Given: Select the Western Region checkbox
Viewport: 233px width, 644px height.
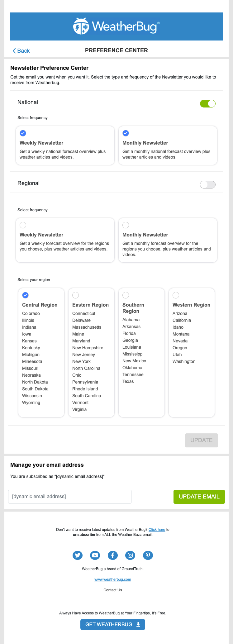Looking at the screenshot, I should [x=176, y=295].
